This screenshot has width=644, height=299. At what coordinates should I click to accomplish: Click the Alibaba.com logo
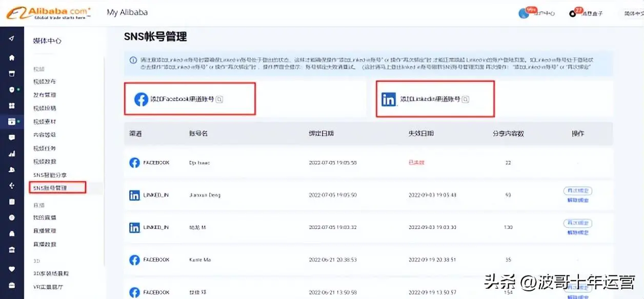coord(49,13)
